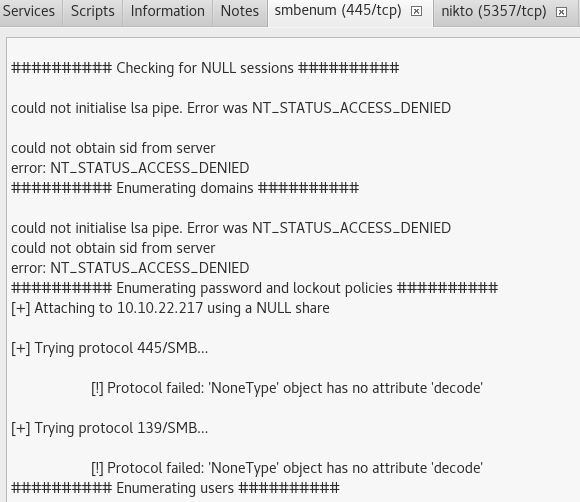The width and height of the screenshot is (580, 502).
Task: Click the Trying protocol 139/SMB line
Action: (x=109, y=428)
